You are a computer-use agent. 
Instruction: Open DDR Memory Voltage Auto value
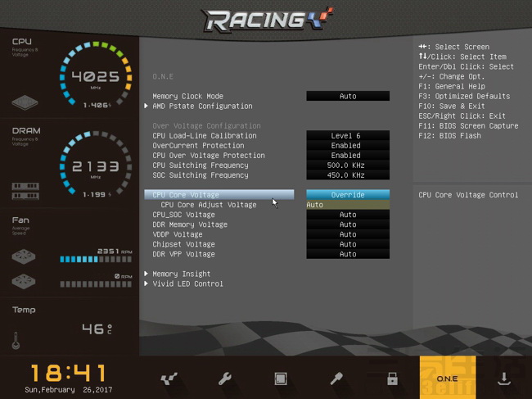[x=348, y=224]
